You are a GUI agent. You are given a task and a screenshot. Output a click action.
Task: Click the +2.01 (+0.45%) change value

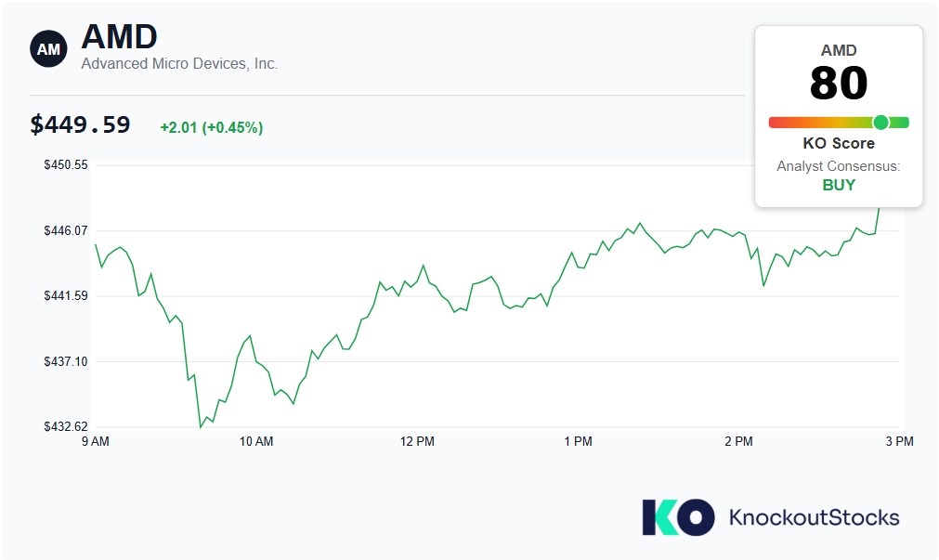click(212, 127)
